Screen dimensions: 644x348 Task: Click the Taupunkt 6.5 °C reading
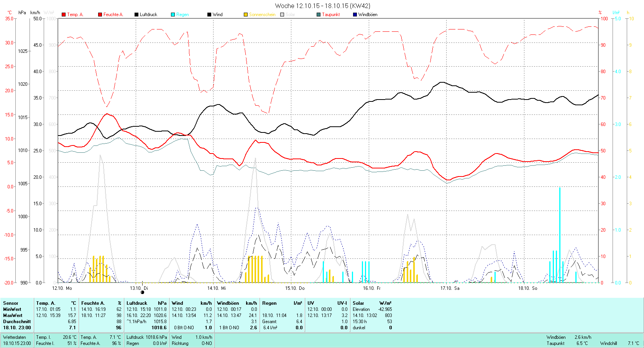pos(567,343)
